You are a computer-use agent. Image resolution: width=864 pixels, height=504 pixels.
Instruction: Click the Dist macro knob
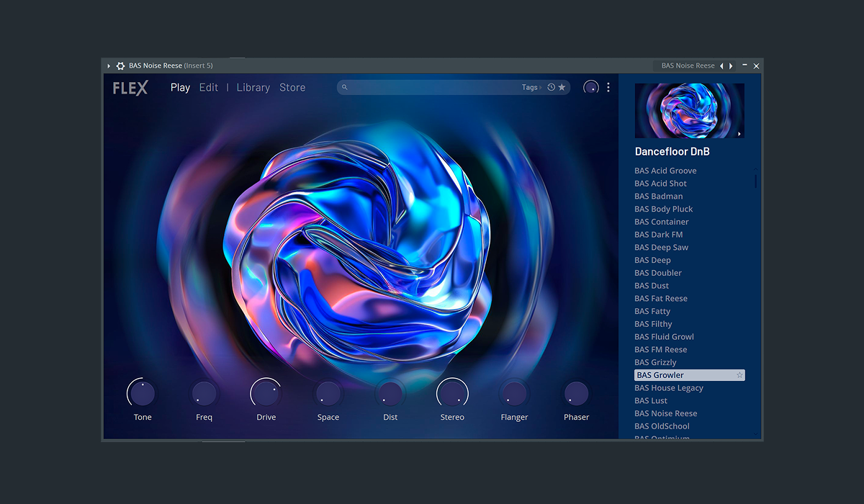click(390, 394)
